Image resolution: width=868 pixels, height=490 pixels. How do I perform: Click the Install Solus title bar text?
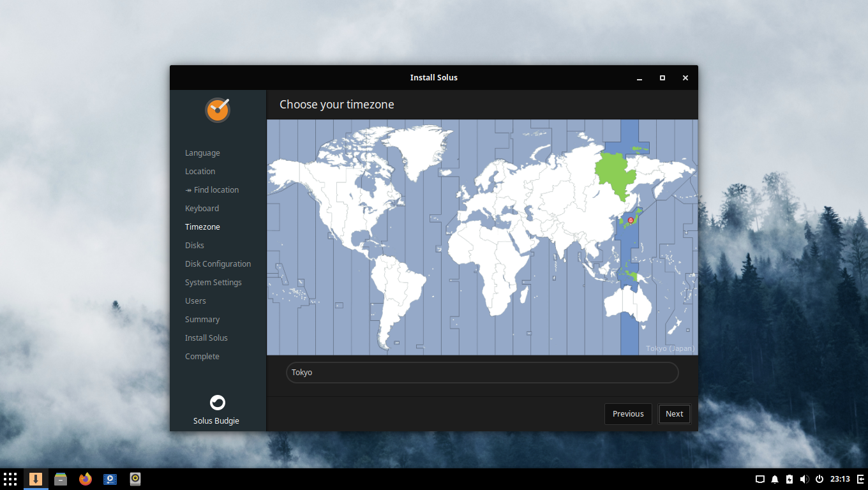434,78
